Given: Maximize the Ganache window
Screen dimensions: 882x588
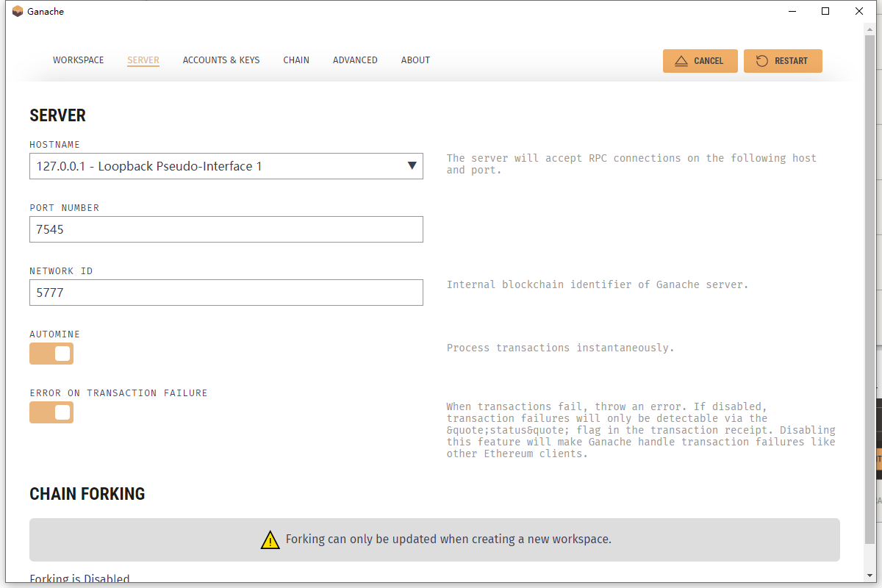Looking at the screenshot, I should click(825, 11).
